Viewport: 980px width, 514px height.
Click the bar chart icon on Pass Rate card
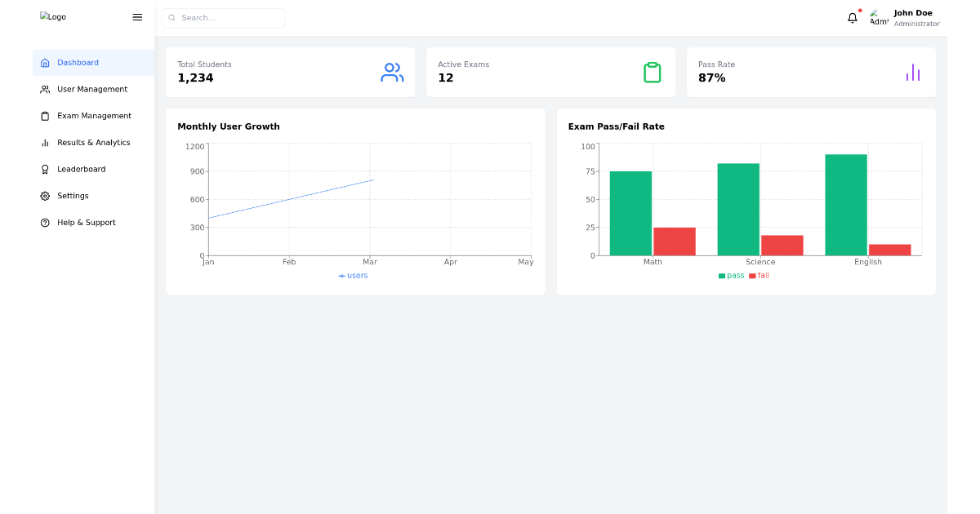[x=912, y=72]
